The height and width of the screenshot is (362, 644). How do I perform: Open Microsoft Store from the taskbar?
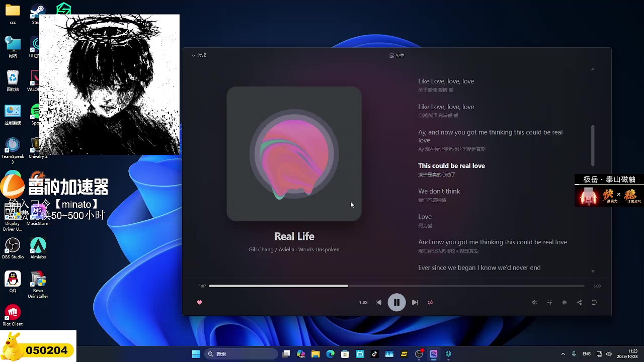pos(345,354)
